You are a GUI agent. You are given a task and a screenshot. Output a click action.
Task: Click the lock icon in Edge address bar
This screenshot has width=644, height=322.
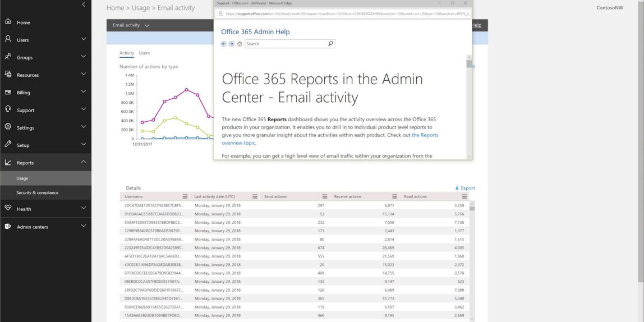click(220, 13)
